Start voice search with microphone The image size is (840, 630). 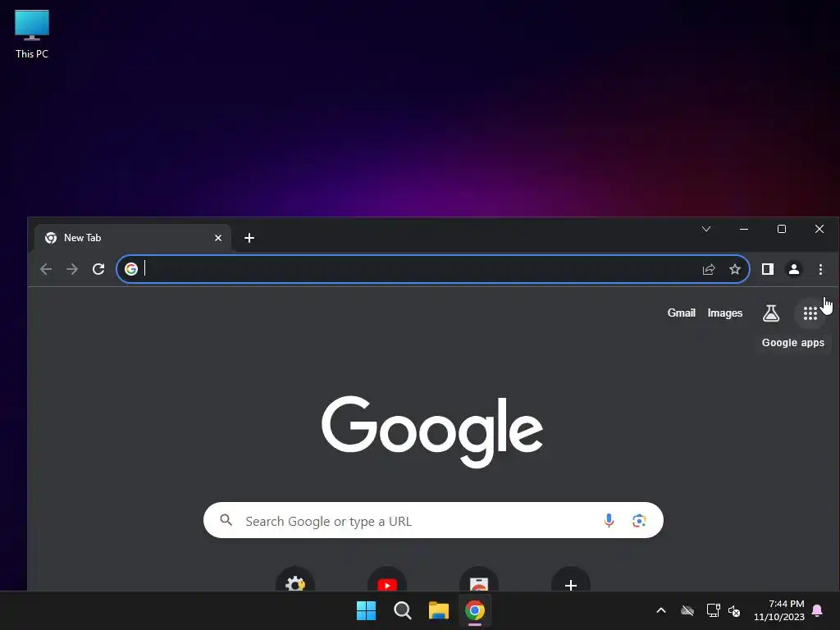[609, 520]
